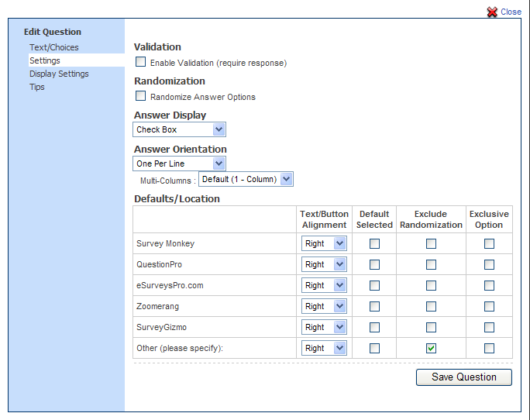530x420 pixels.
Task: Uncheck Exclude Randomization for Other (please specify)
Action: point(431,348)
